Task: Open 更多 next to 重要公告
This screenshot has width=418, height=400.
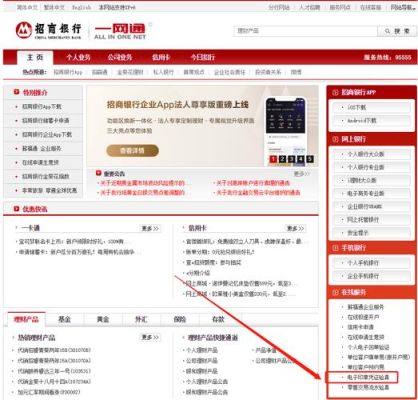Action: point(302,174)
